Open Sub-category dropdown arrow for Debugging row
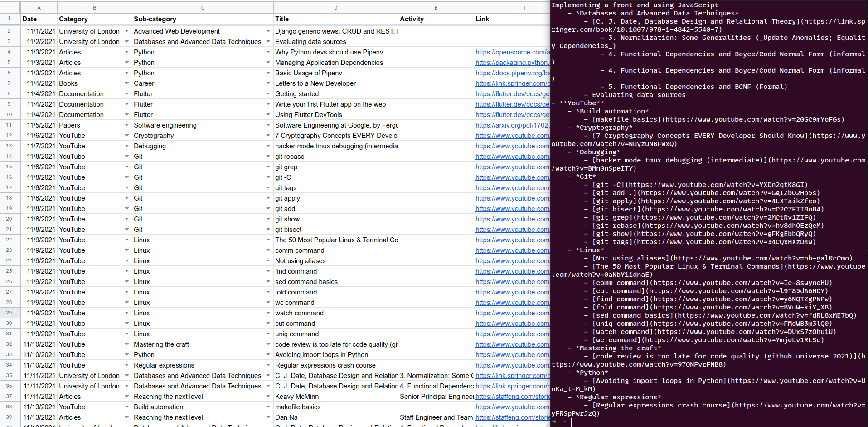868x427 pixels. tap(268, 146)
